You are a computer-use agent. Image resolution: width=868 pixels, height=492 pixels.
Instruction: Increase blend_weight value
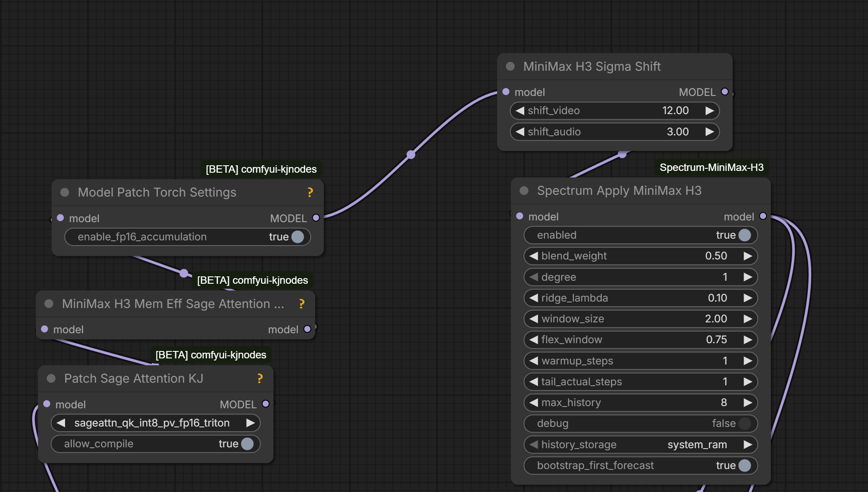coord(748,256)
